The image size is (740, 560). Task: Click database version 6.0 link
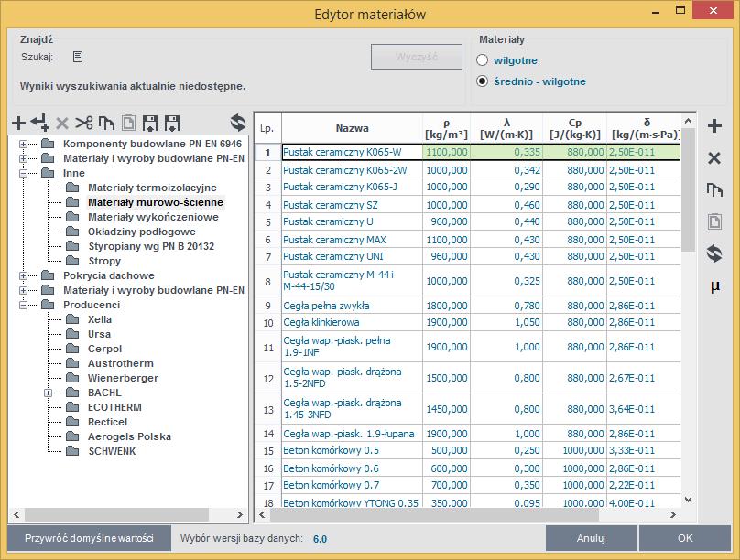(320, 539)
